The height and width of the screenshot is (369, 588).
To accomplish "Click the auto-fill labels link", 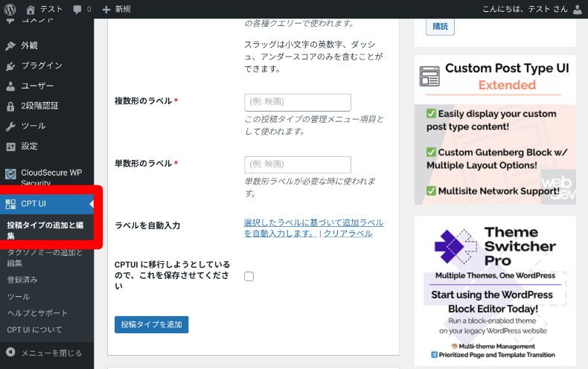I will 313,228.
